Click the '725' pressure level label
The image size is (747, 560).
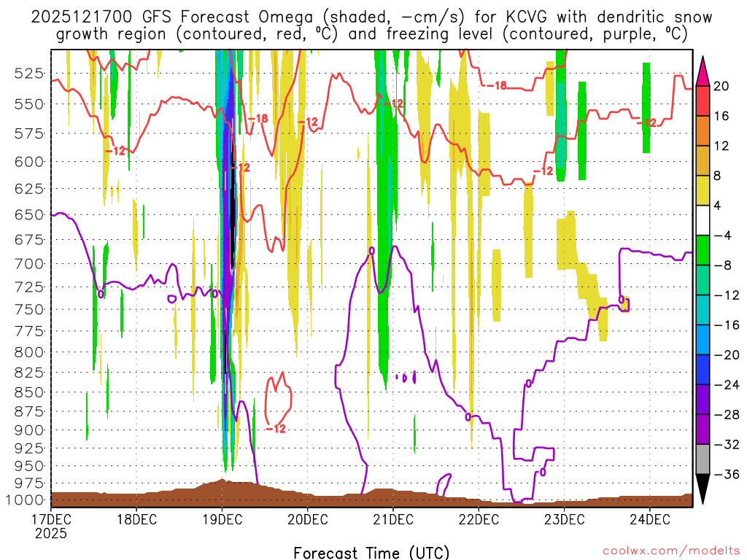(x=29, y=287)
